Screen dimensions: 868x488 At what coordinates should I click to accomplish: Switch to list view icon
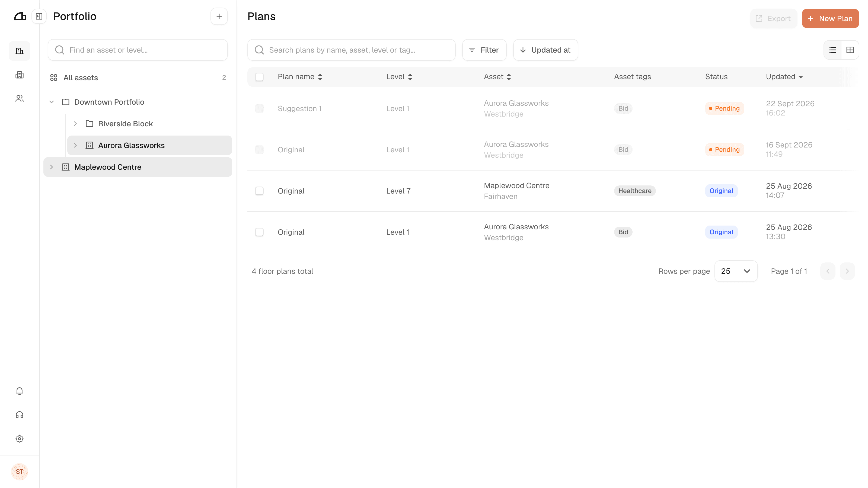pyautogui.click(x=833, y=50)
